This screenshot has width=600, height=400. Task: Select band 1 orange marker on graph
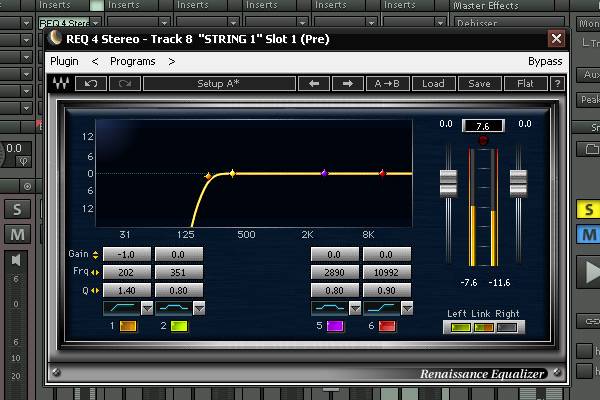pos(208,176)
